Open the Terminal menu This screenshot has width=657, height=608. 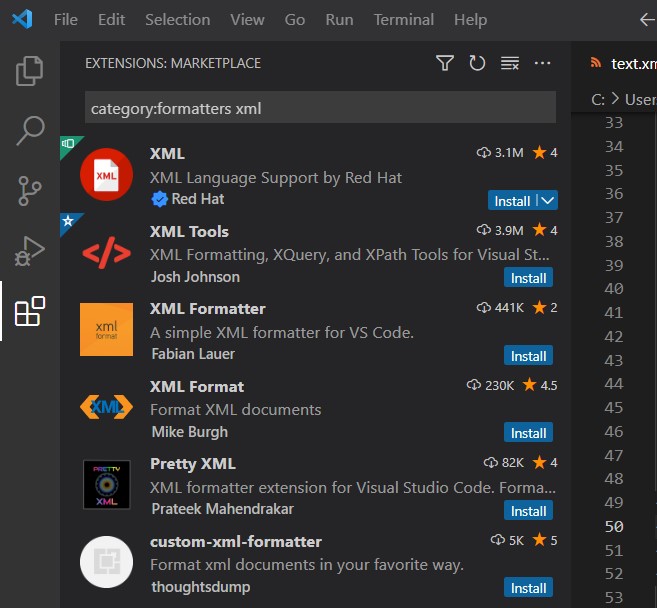click(404, 20)
